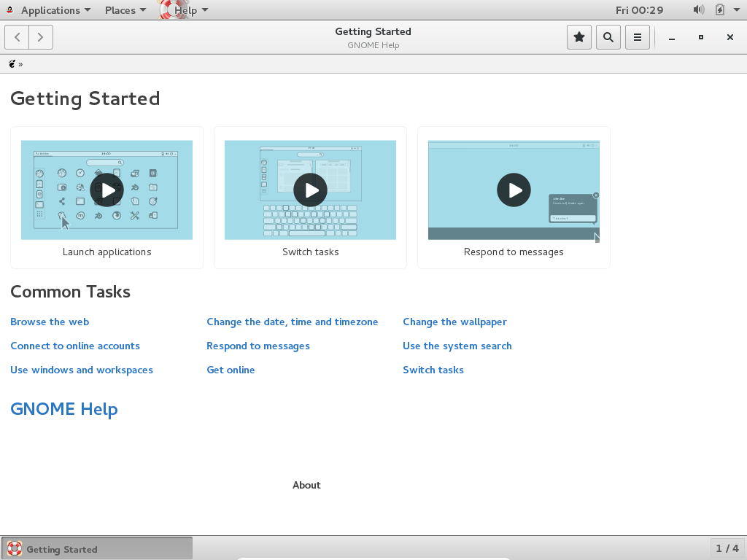This screenshot has width=747, height=560.
Task: Expand the system menu arrow at top right
Action: click(737, 10)
